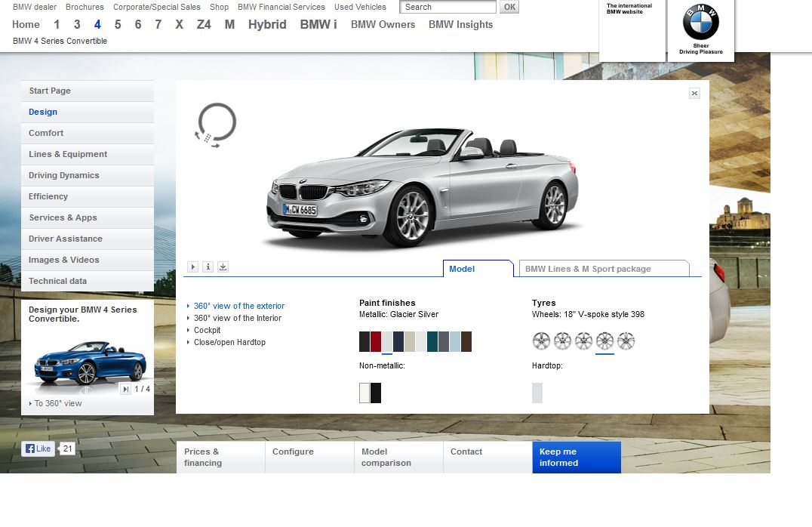
Task: Skip to next slide in Design teaser
Action: click(x=126, y=389)
